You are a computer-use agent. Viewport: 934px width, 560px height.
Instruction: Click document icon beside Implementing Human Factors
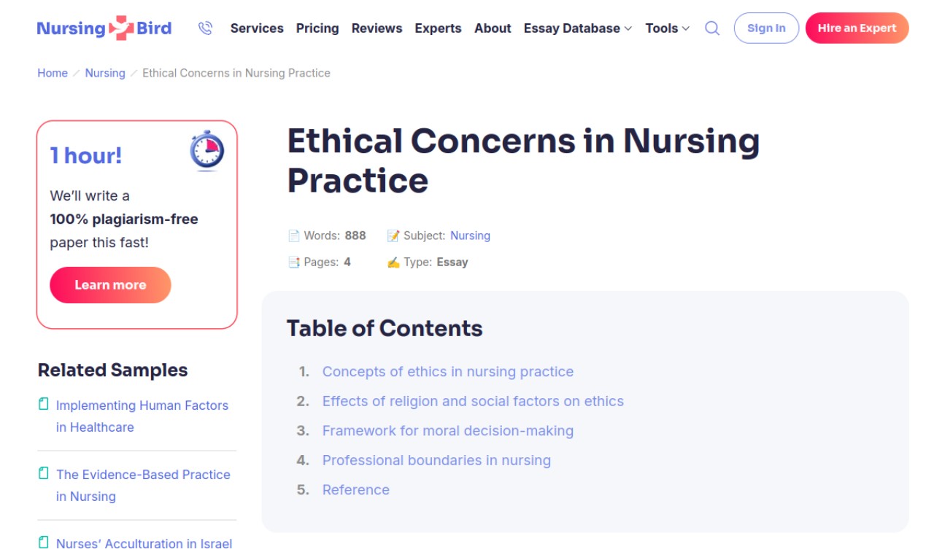click(44, 404)
